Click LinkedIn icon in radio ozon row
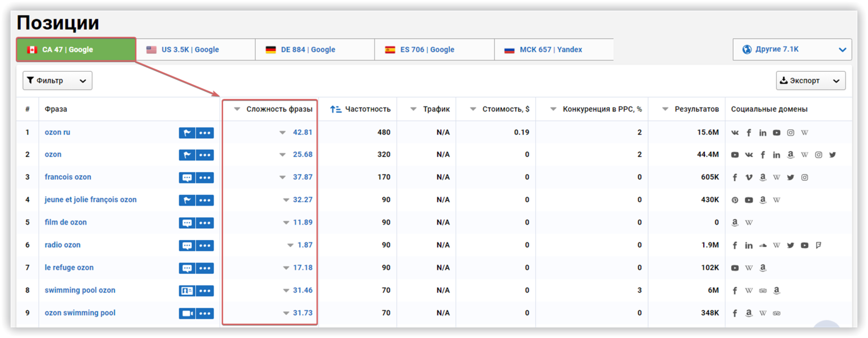868x338 pixels. click(x=749, y=246)
